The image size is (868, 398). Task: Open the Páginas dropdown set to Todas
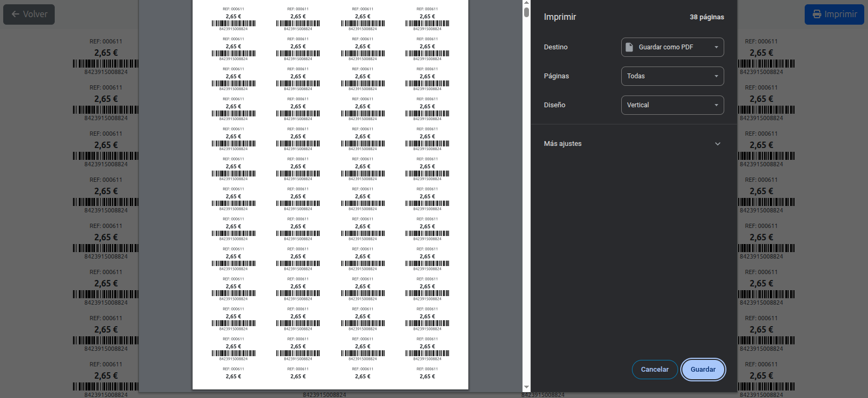pos(672,76)
